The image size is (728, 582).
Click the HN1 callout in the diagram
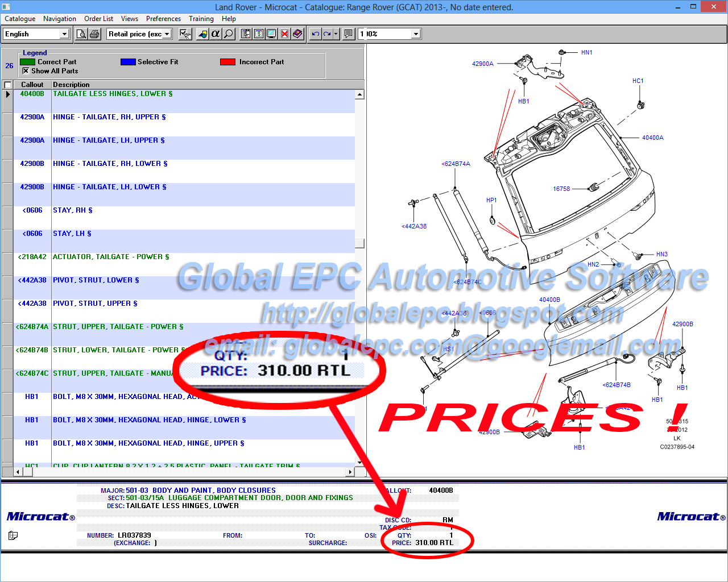[x=586, y=52]
